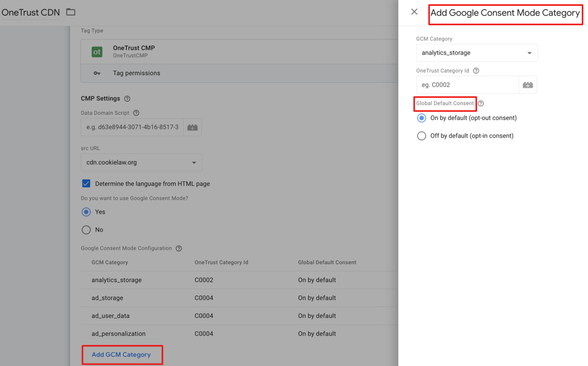Viewport: 588px width, 366px height.
Task: Click help icon next to Global Default Consent
Action: [x=481, y=104]
